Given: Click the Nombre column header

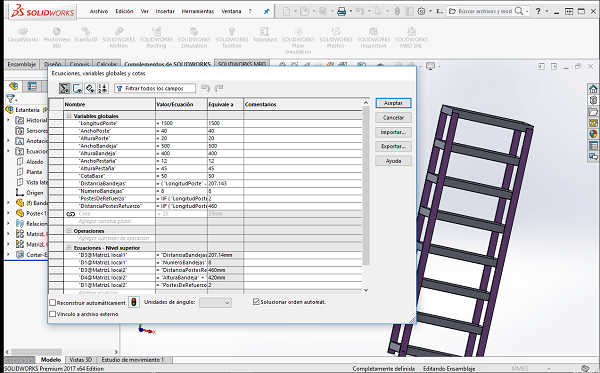Looking at the screenshot, I should (x=109, y=104).
